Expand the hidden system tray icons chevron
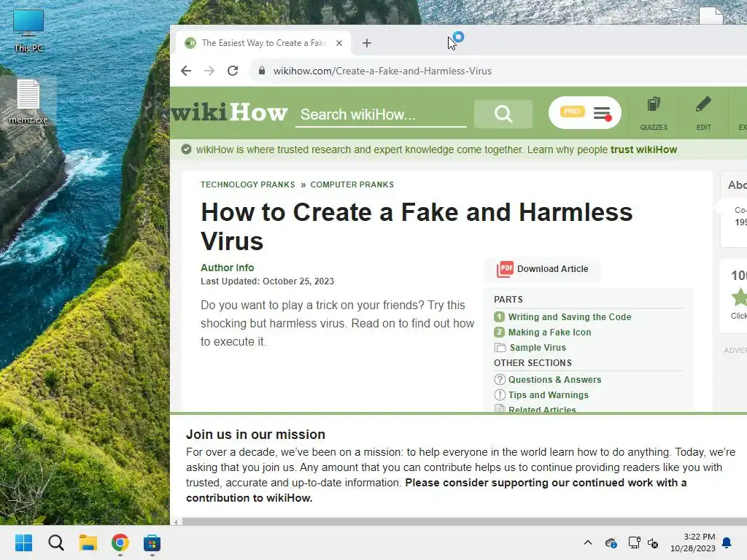747x560 pixels. (588, 542)
